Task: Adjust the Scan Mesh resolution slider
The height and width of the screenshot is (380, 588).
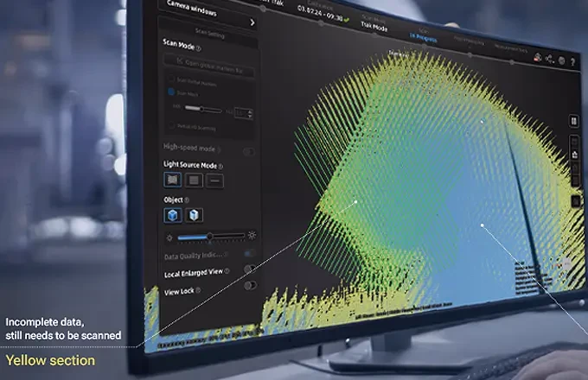Action: [203, 109]
